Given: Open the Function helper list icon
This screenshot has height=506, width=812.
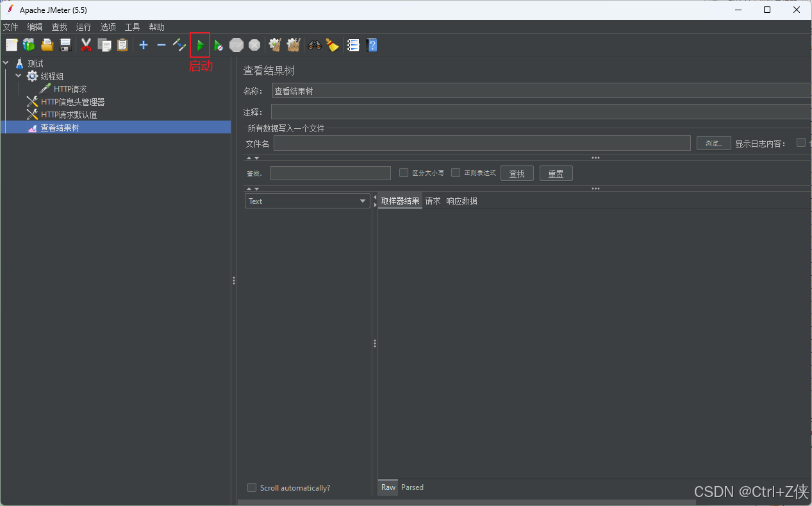Looking at the screenshot, I should coord(353,45).
